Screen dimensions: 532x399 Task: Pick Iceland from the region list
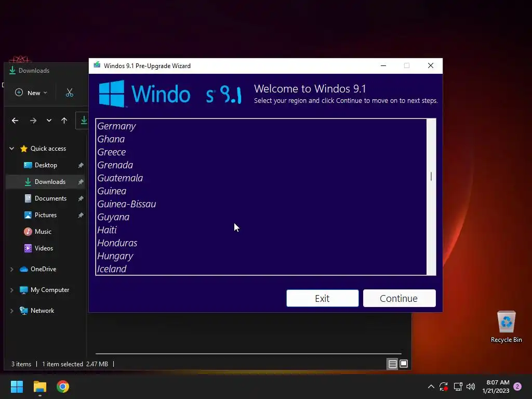click(x=261, y=269)
